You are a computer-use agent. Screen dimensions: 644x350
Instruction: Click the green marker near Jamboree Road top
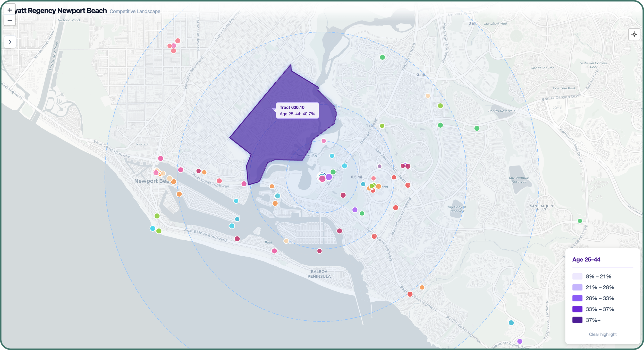(383, 57)
